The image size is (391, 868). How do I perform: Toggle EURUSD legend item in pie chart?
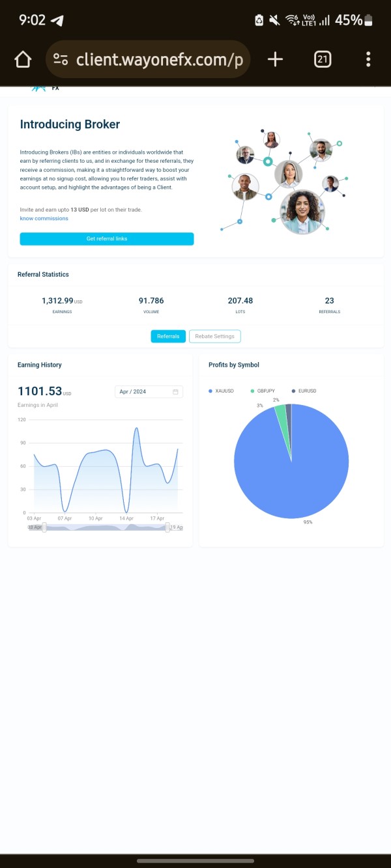[304, 391]
